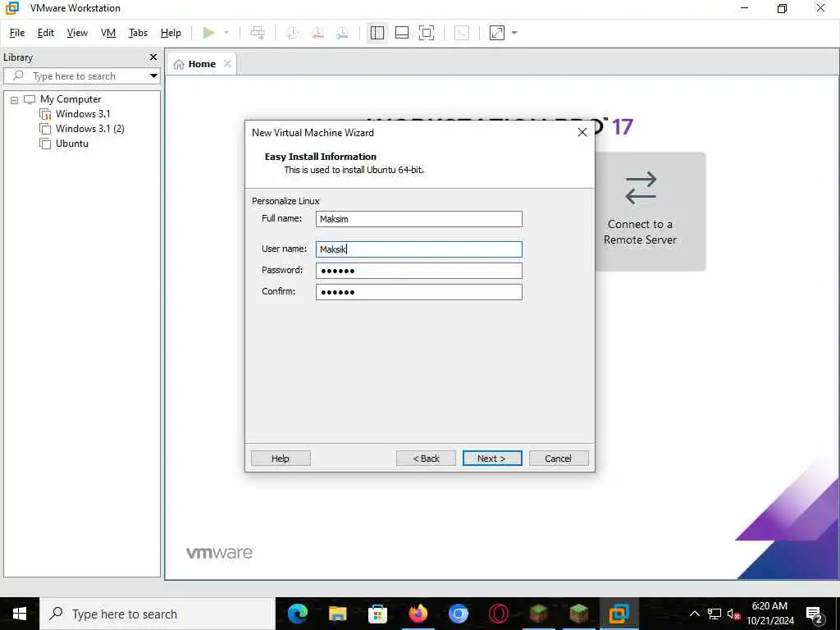840x630 pixels.
Task: Click the Password input field
Action: click(419, 271)
